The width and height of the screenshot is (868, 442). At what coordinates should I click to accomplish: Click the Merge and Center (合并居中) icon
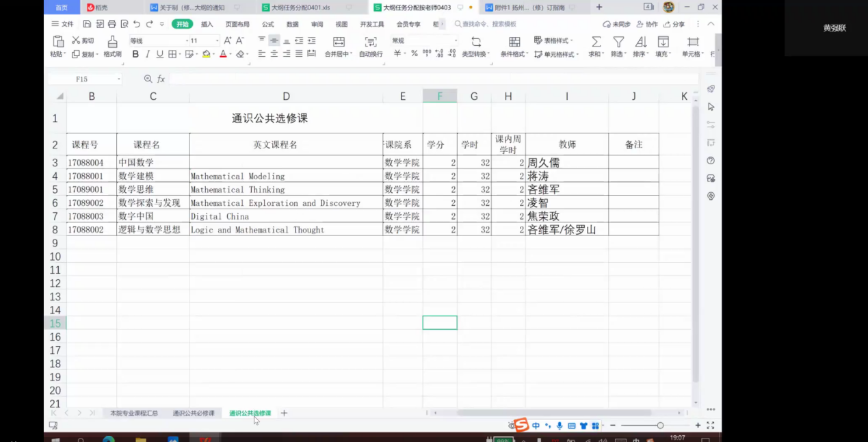click(x=339, y=42)
